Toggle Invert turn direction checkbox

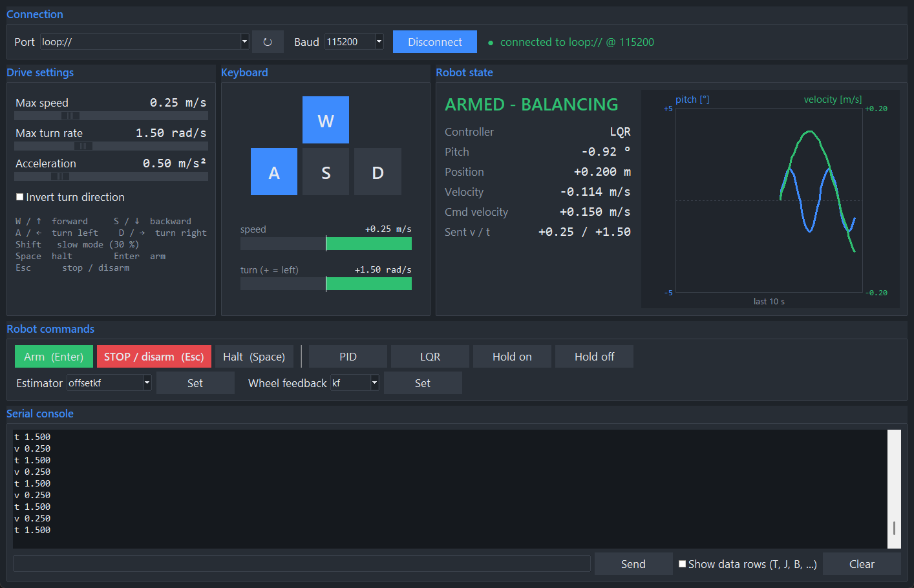click(20, 197)
